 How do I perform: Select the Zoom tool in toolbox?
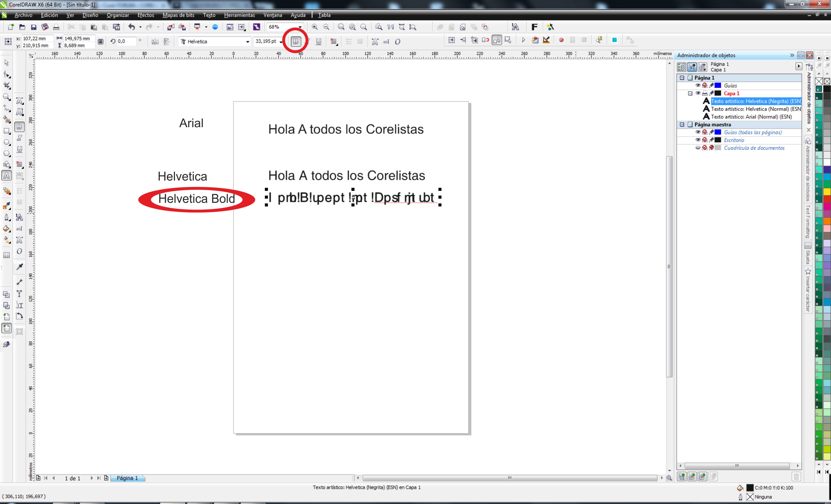tap(6, 97)
